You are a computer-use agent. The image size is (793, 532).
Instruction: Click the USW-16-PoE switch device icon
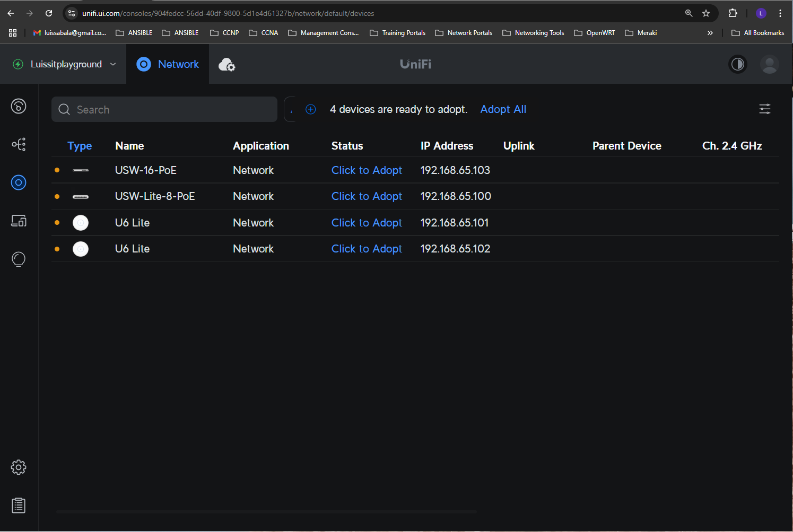click(81, 170)
